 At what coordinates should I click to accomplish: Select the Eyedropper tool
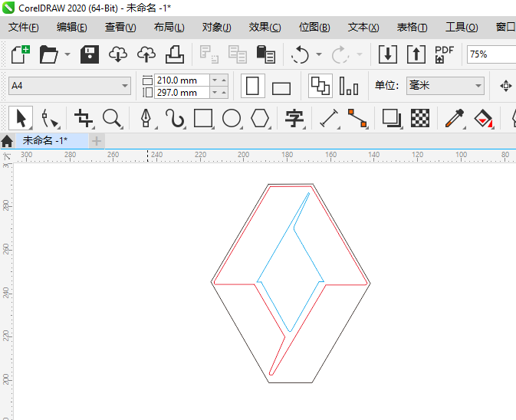tap(455, 118)
